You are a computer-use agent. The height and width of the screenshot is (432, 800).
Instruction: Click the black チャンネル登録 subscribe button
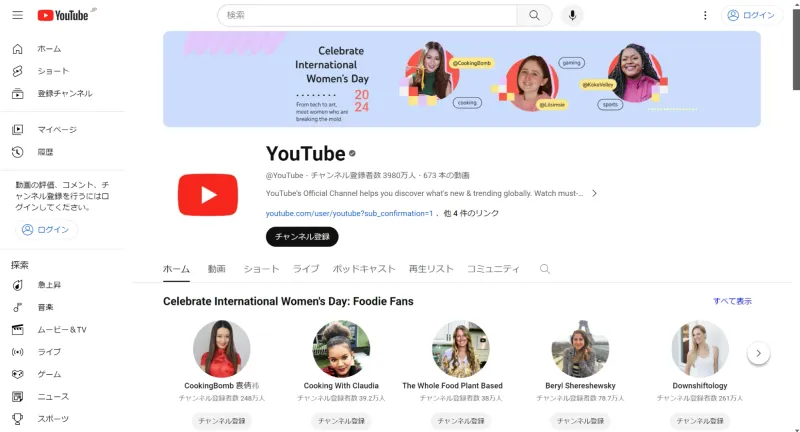[302, 237]
